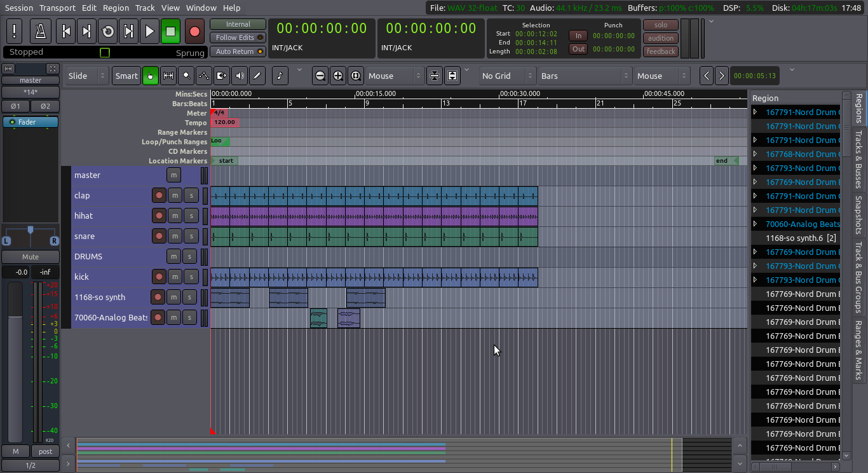The height and width of the screenshot is (473, 868).
Task: Click the solo alert button
Action: click(x=661, y=25)
